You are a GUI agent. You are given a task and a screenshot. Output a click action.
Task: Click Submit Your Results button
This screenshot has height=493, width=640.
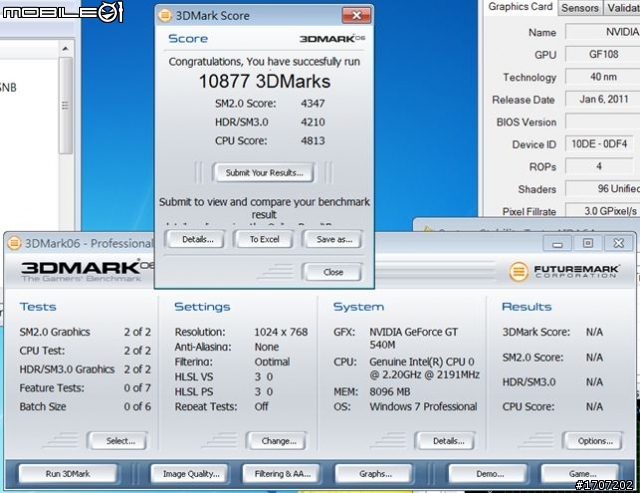pos(263,173)
